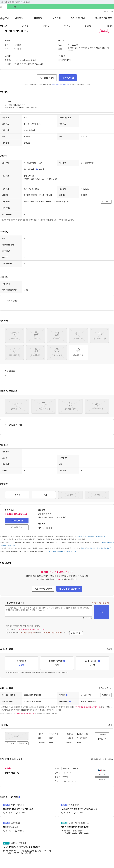Click the 차량유지비 welfare icon
Screen dimensions: 114x868
click(57, 336)
